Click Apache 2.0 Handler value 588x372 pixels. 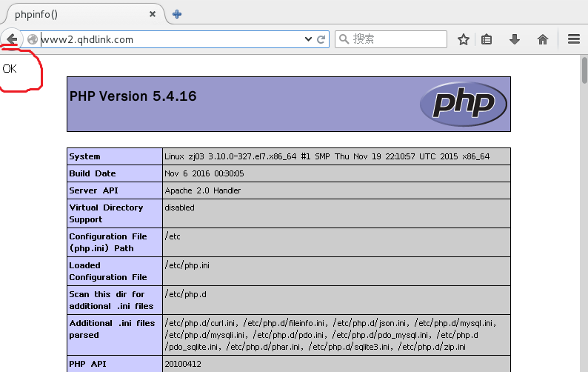[202, 190]
